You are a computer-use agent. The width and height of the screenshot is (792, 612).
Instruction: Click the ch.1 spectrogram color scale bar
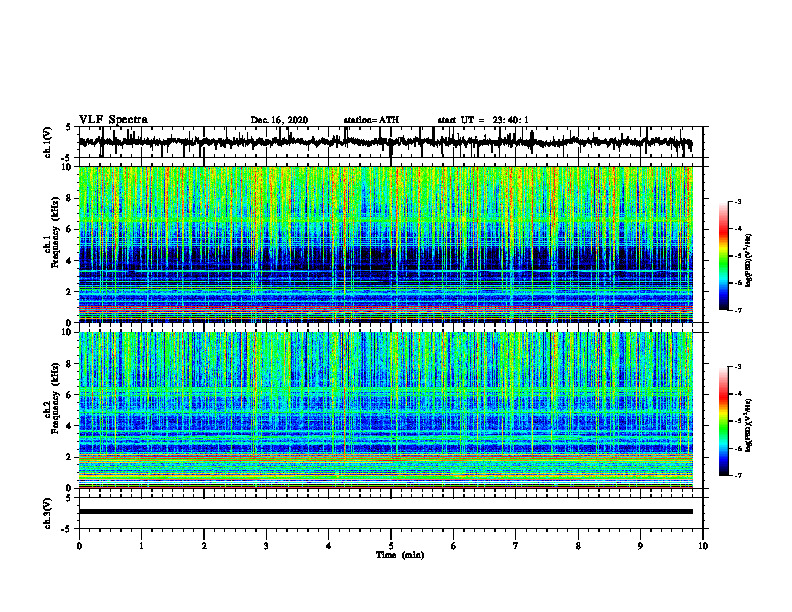[x=724, y=256]
